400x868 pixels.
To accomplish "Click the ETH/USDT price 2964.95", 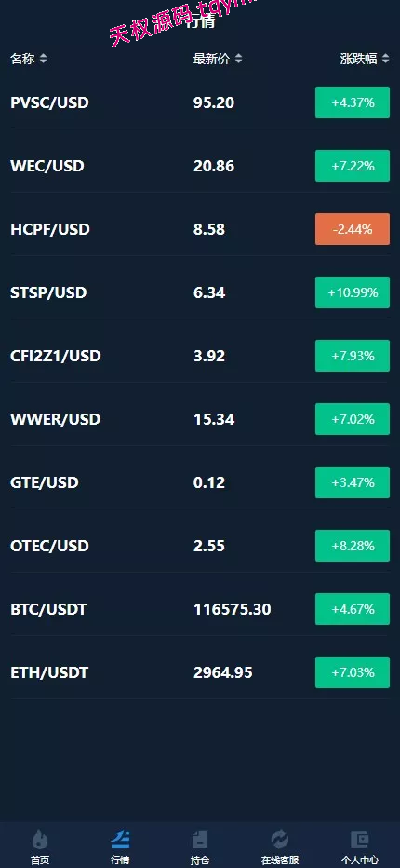I will [x=223, y=672].
